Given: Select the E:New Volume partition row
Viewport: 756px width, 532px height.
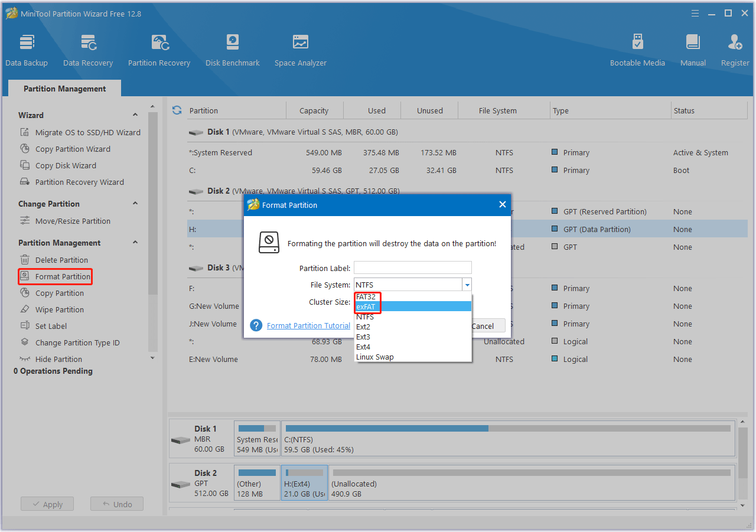Looking at the screenshot, I should pos(467,359).
